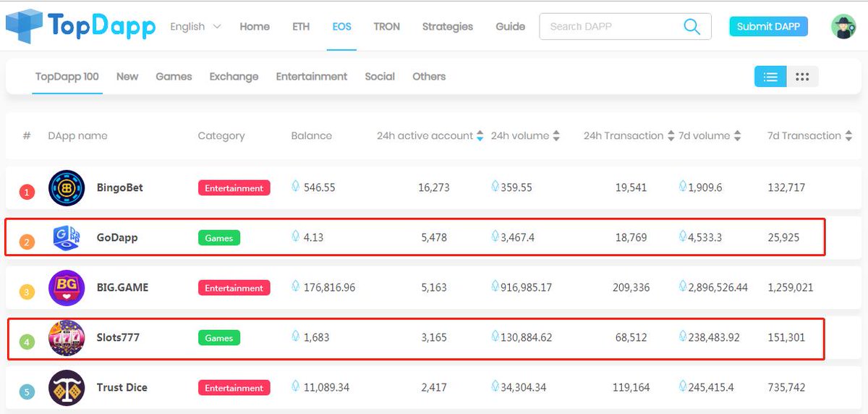
Task: Open the Trust Dice name link
Action: coord(122,387)
